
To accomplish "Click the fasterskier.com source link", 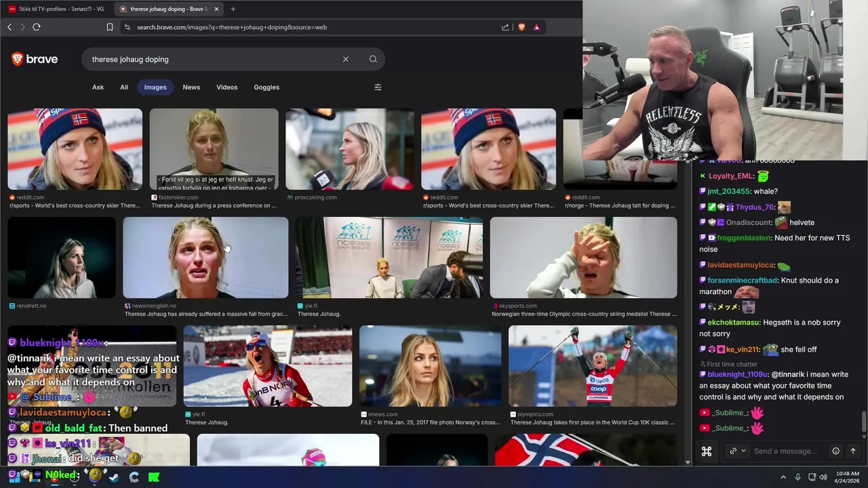I will coord(178,197).
